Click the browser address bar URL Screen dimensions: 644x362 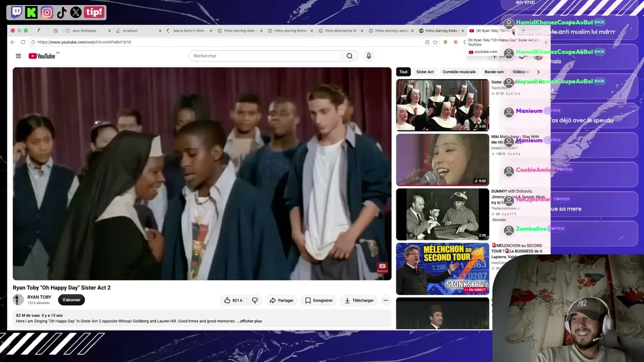tap(84, 42)
